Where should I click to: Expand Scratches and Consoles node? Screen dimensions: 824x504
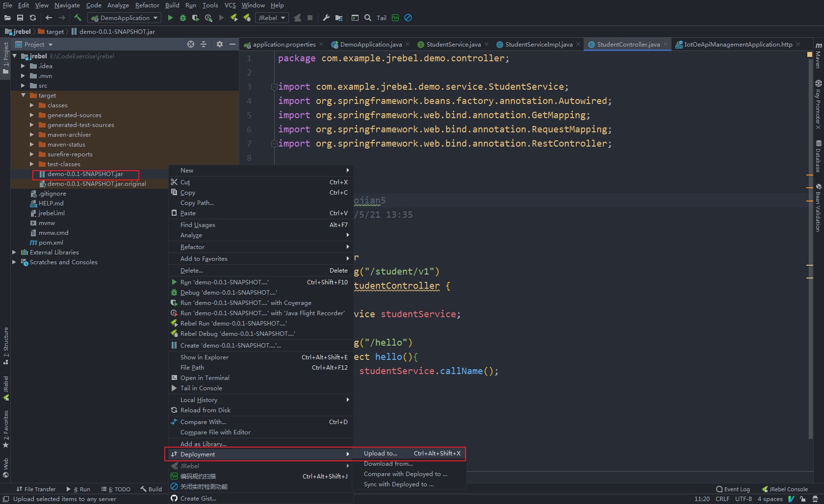14,262
